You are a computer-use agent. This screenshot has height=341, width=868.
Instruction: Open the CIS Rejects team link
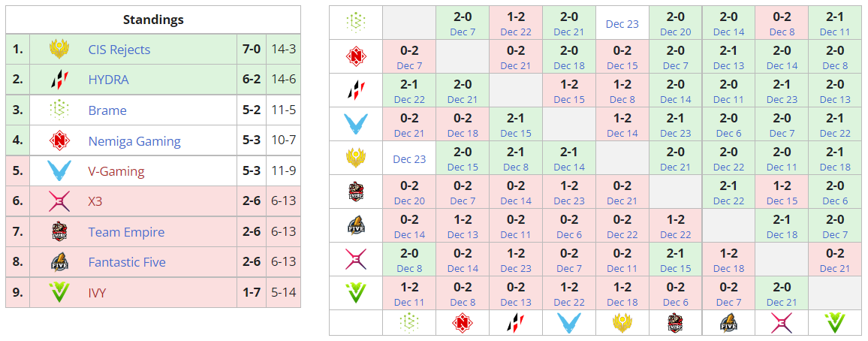tap(119, 50)
